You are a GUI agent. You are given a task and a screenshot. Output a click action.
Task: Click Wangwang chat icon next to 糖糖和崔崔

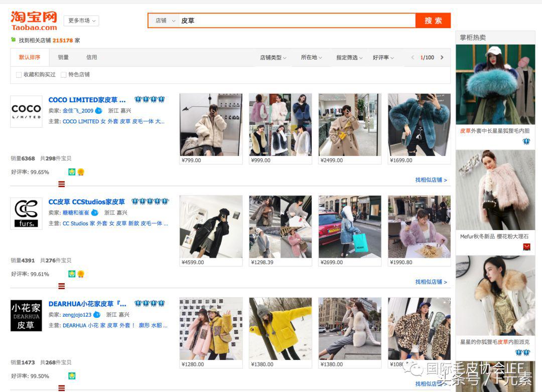(95, 213)
